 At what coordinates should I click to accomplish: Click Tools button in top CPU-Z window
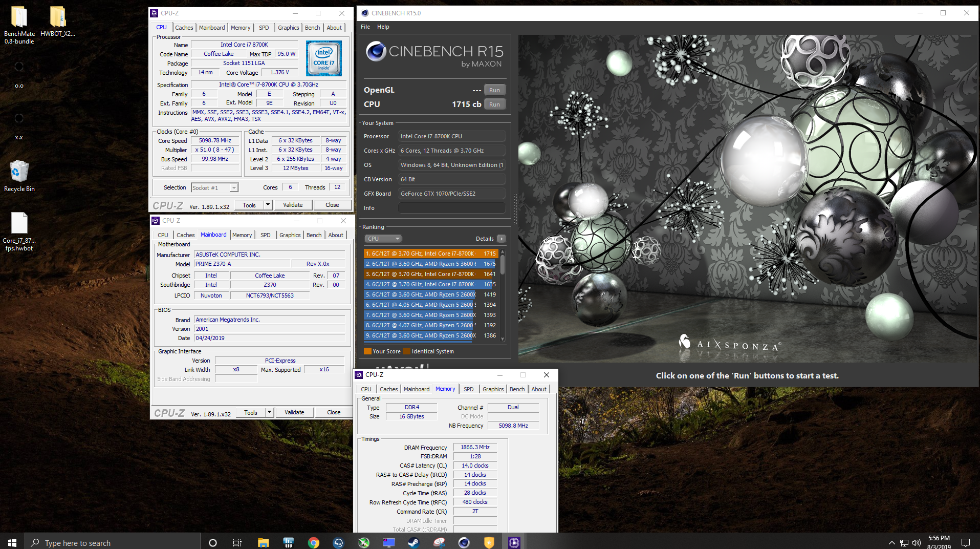pos(249,205)
